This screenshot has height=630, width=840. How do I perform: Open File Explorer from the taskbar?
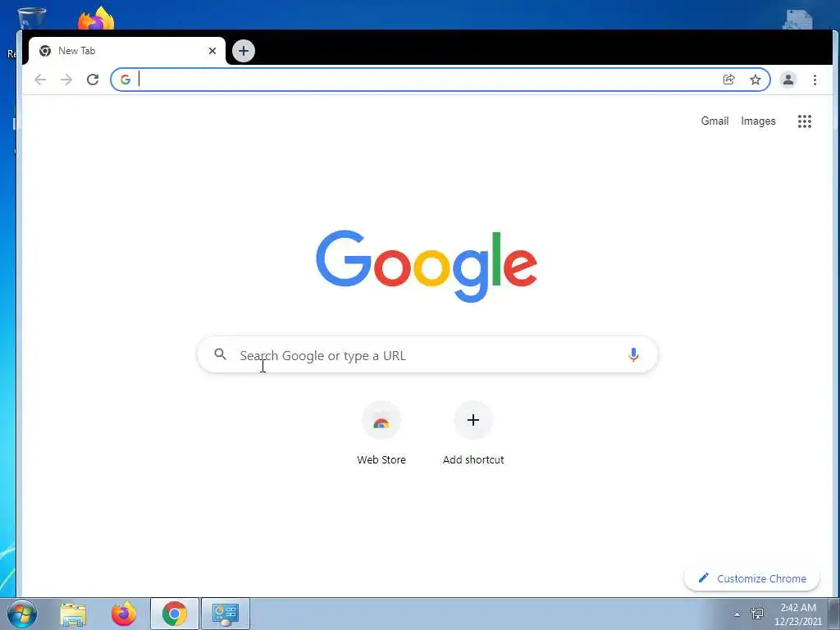point(73,614)
